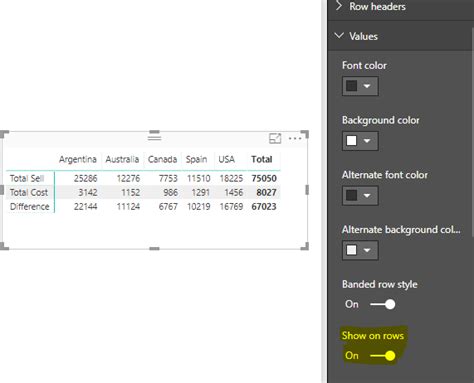Click cell value 1152
This screenshot has height=383, width=474.
[131, 192]
